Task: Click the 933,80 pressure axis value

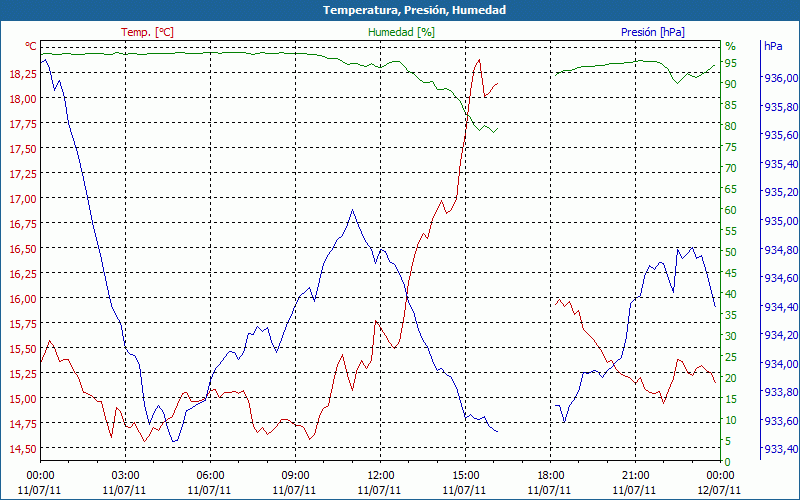Action: (x=779, y=393)
